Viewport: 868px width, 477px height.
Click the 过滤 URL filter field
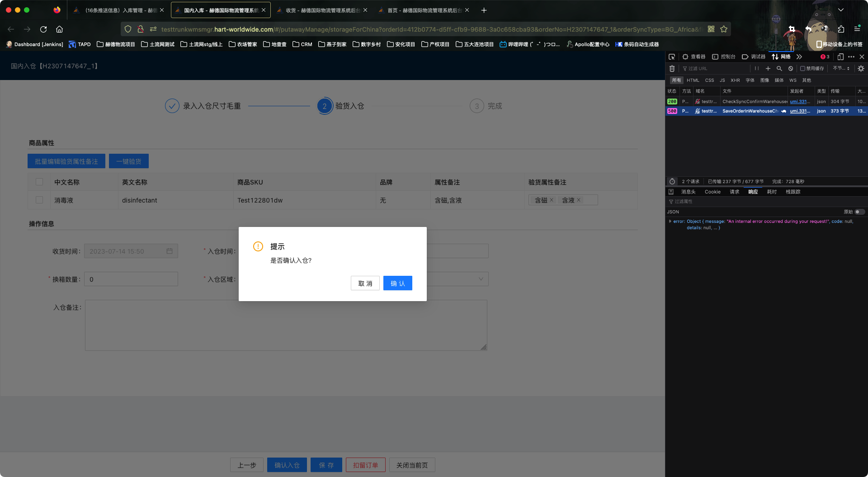click(714, 68)
